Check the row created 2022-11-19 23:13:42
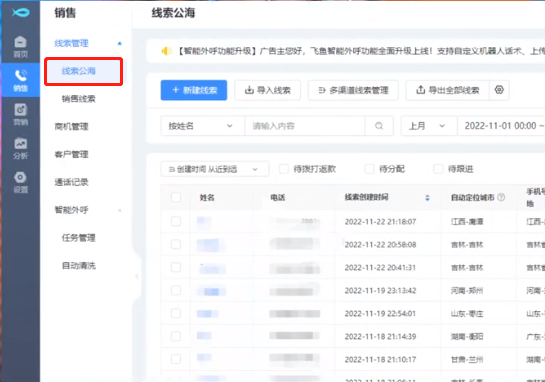This screenshot has width=545, height=382. (176, 290)
